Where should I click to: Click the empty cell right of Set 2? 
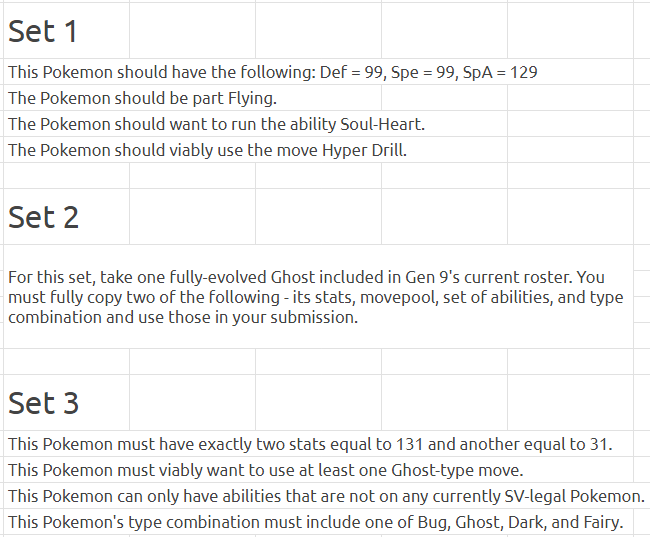pyautogui.click(x=192, y=216)
